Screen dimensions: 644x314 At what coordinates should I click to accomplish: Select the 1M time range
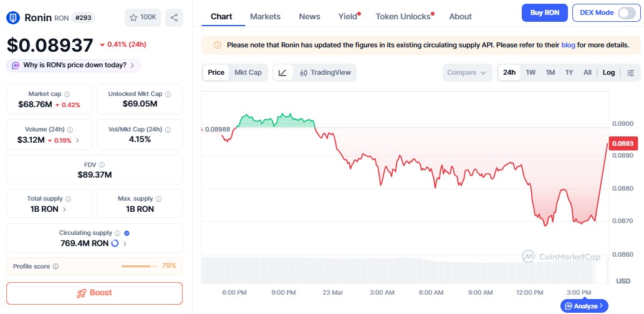pos(550,73)
